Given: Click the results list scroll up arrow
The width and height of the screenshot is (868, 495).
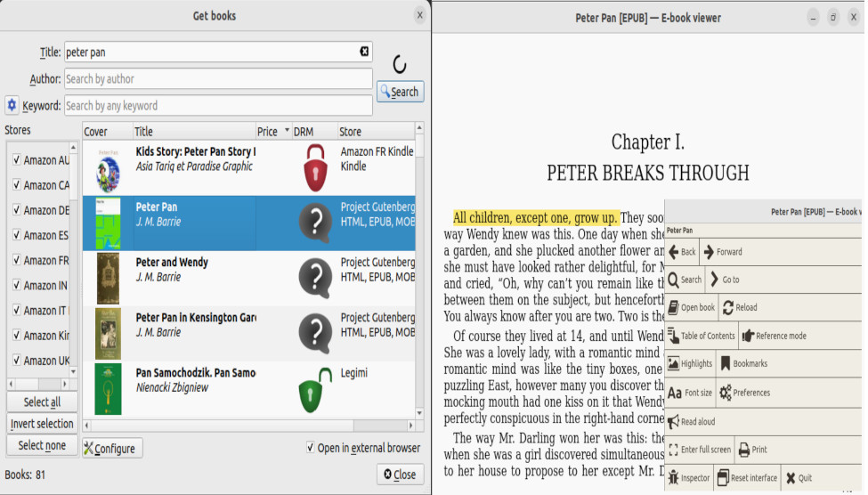Looking at the screenshot, I should point(419,128).
